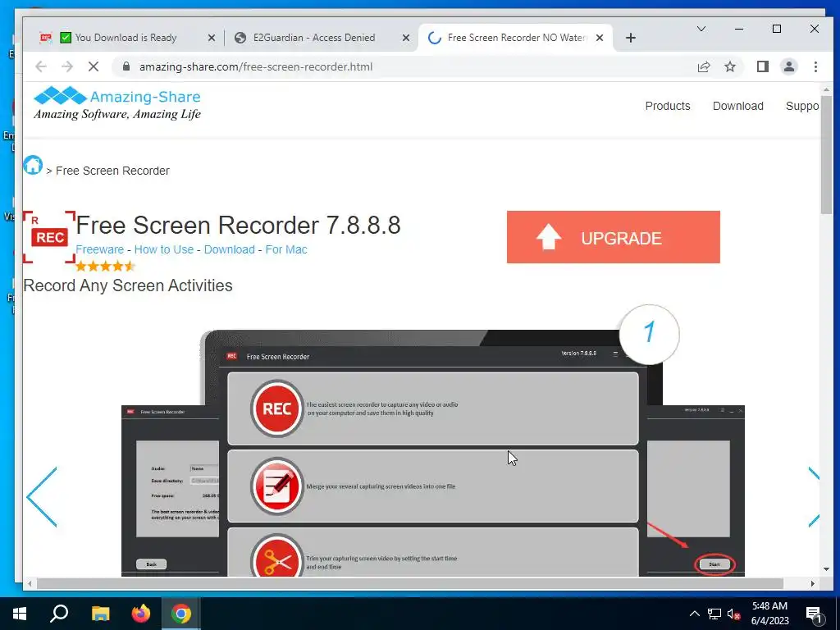
Task: Open the For Mac link
Action: pos(286,249)
